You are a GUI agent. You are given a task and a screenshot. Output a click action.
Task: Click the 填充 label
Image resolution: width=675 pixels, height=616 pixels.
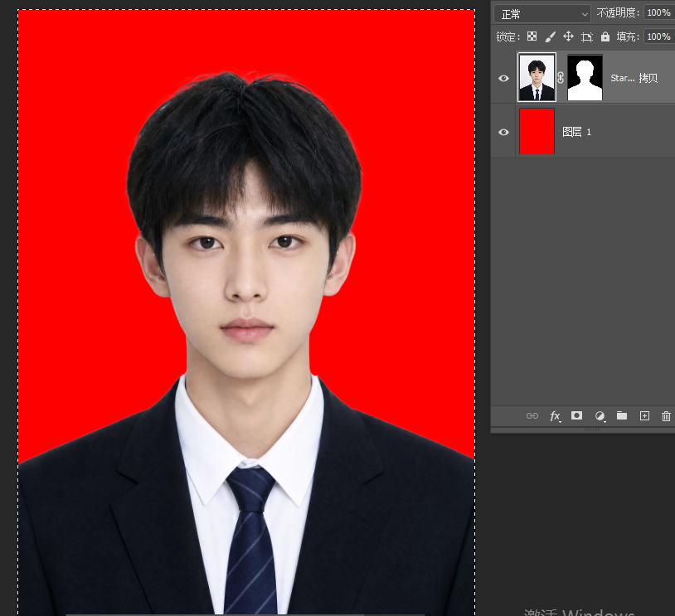628,36
